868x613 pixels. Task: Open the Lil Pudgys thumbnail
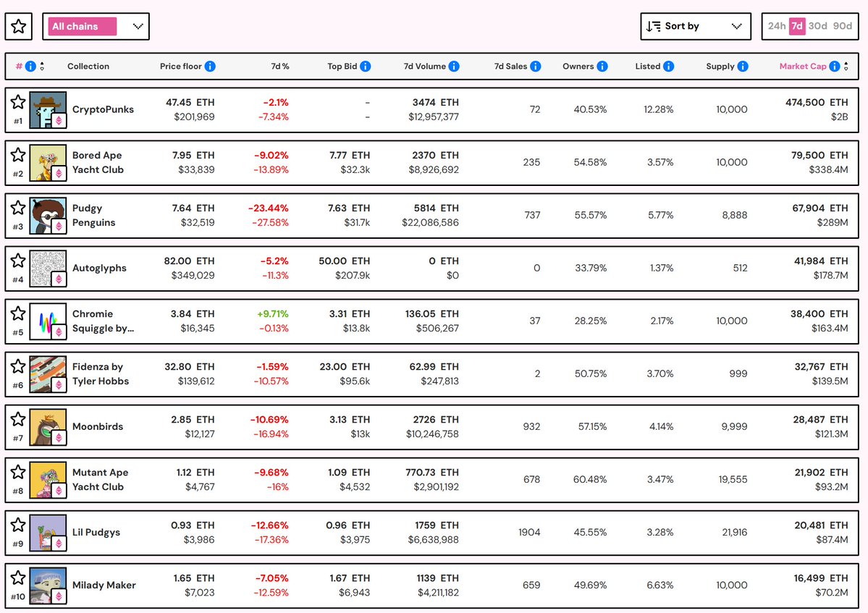click(49, 533)
